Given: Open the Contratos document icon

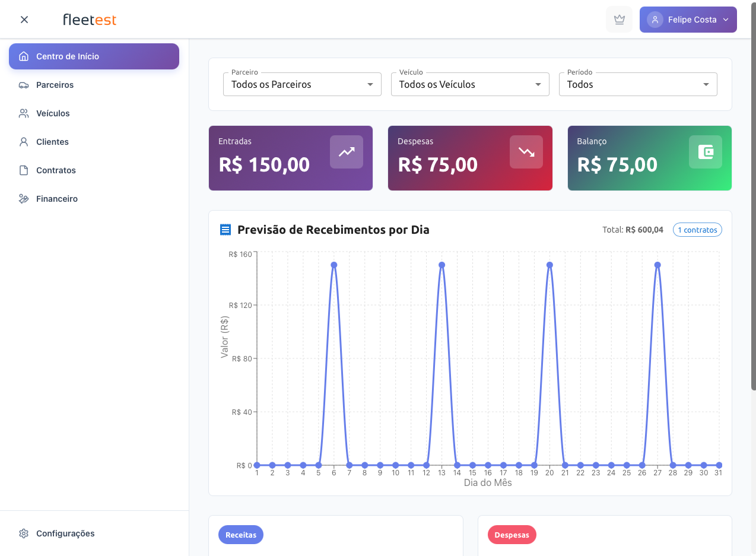Looking at the screenshot, I should point(24,170).
